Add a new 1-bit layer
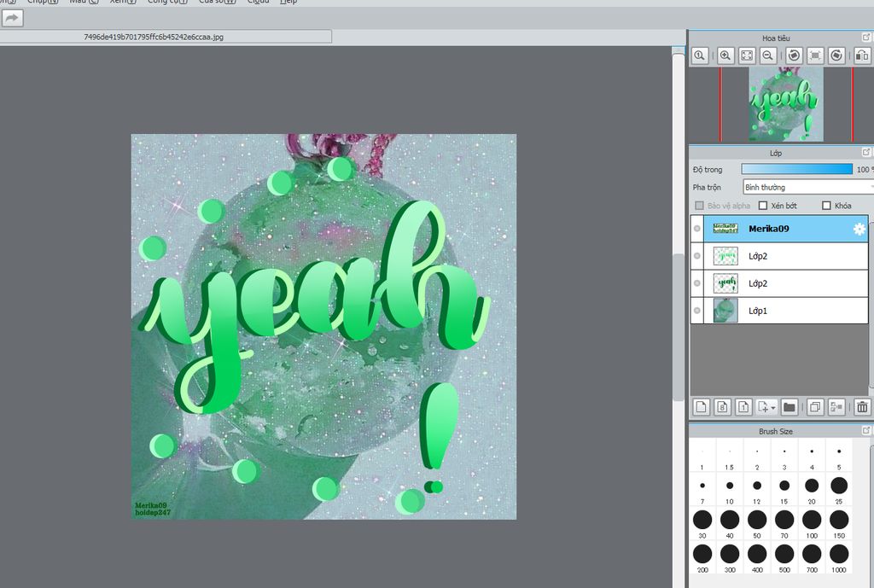Screen dimensions: 874x588 [x=743, y=407]
